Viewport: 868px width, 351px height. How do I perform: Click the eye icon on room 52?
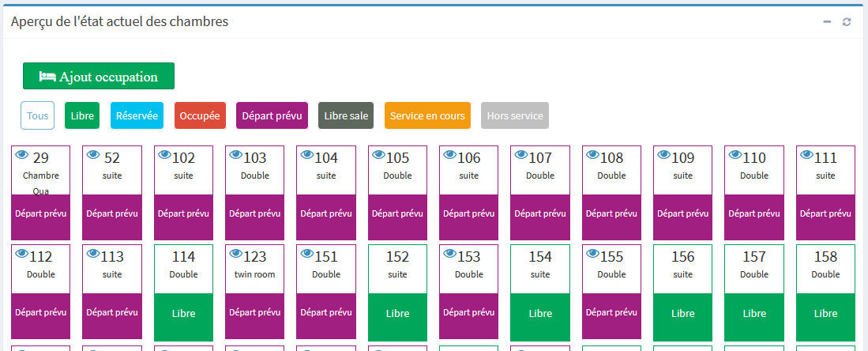point(93,156)
